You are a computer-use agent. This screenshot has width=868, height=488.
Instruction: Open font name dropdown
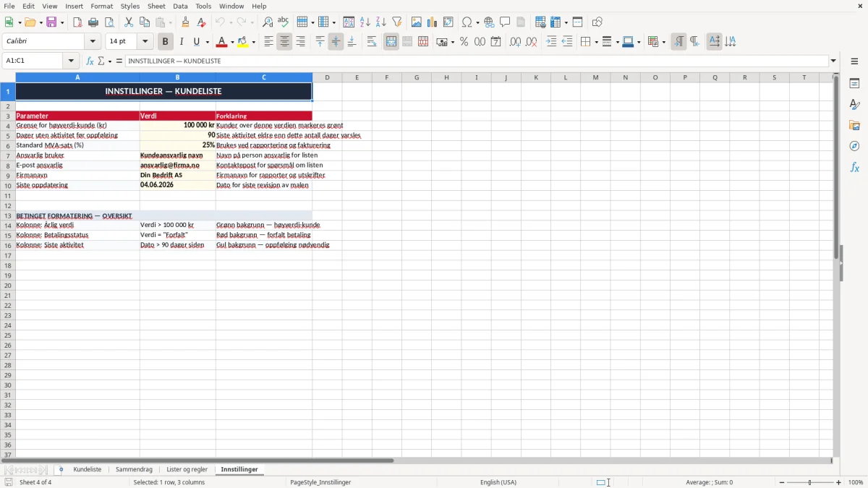(x=93, y=42)
